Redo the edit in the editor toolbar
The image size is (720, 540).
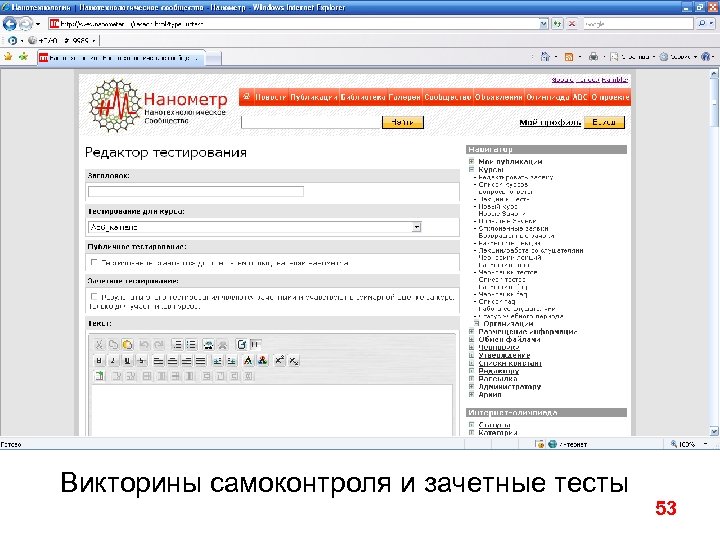click(x=159, y=344)
